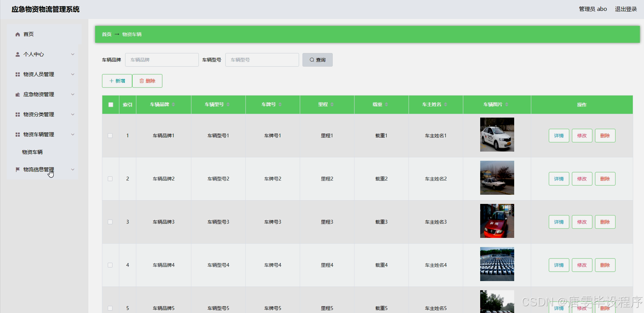Viewport: 644px width, 313px height.
Task: Click the 新增 add button
Action: point(117,81)
